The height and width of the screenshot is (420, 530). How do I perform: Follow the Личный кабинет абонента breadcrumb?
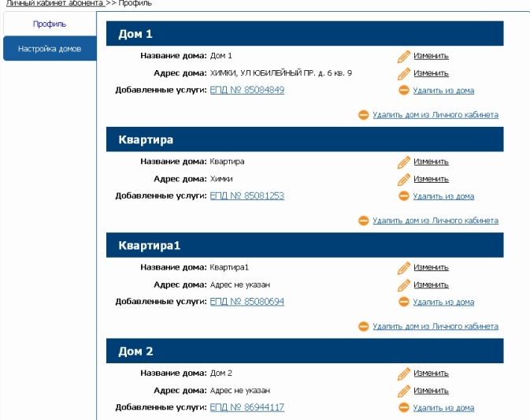pyautogui.click(x=55, y=3)
